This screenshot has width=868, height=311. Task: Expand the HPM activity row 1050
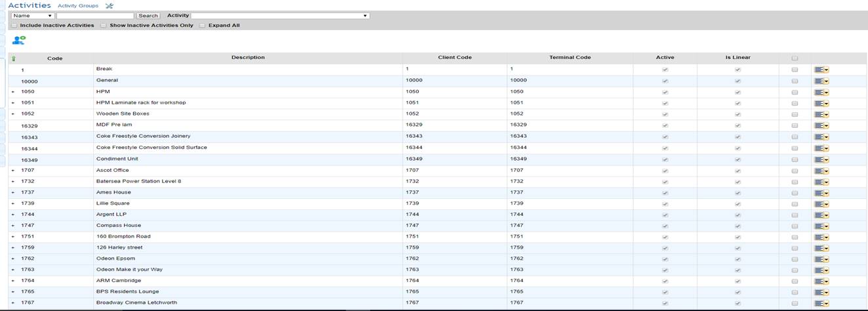coord(13,92)
